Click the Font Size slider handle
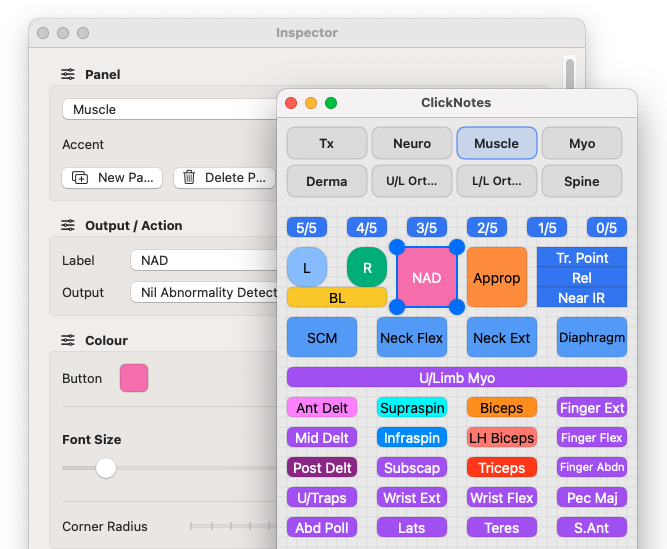This screenshot has height=549, width=667. (106, 468)
